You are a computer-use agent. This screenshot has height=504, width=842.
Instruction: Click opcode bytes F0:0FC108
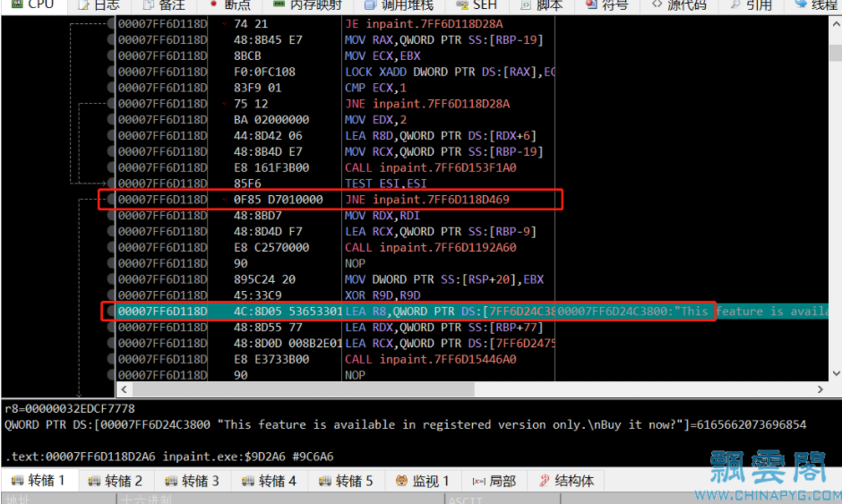click(264, 72)
